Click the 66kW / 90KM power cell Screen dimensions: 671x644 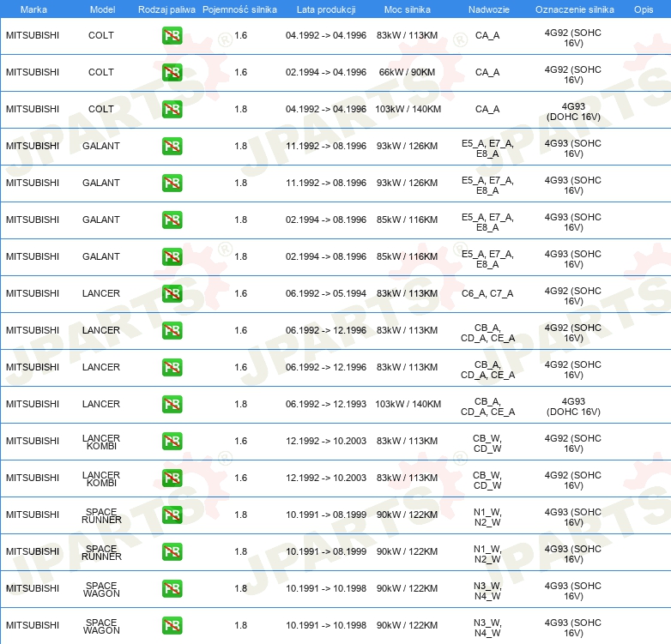point(408,73)
